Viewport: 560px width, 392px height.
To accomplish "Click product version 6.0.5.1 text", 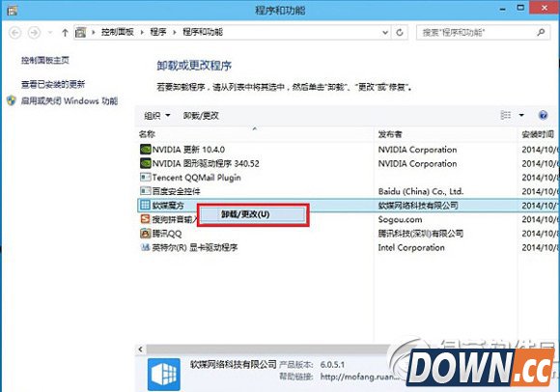I will point(332,365).
